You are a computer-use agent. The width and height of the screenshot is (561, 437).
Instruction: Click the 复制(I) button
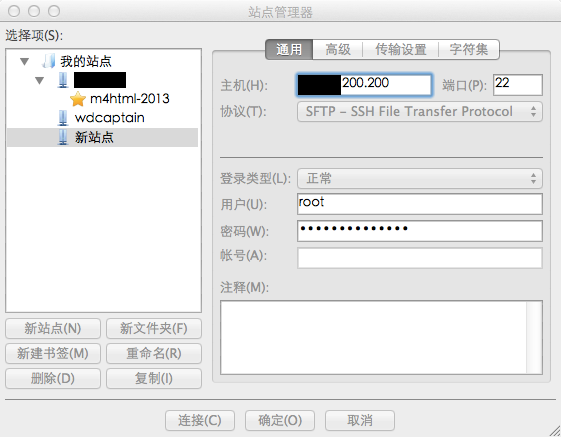154,378
